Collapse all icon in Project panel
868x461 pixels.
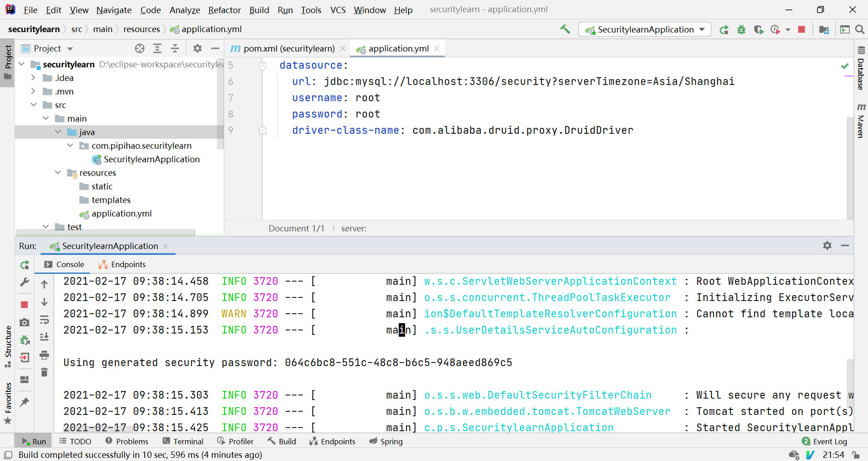click(175, 48)
